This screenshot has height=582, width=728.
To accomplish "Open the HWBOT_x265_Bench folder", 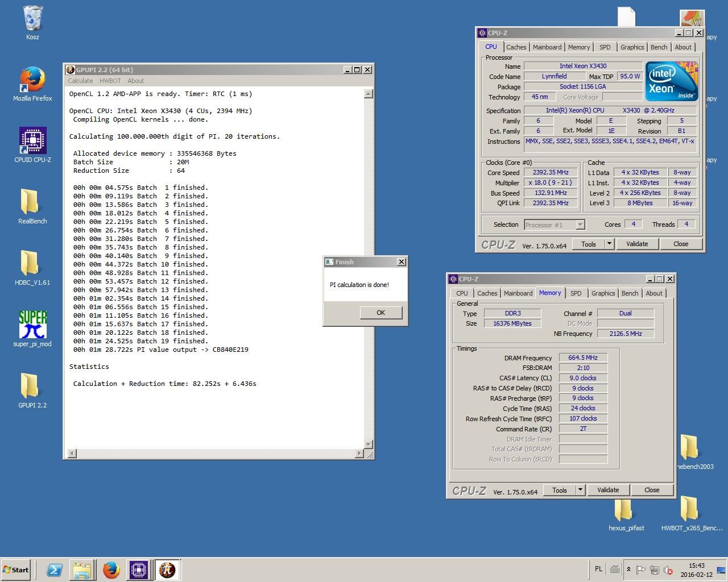I will coord(692,514).
